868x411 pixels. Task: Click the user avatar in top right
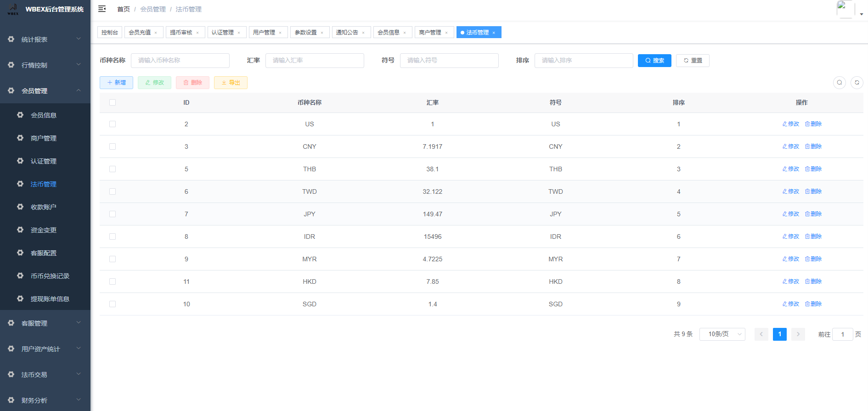coord(845,9)
